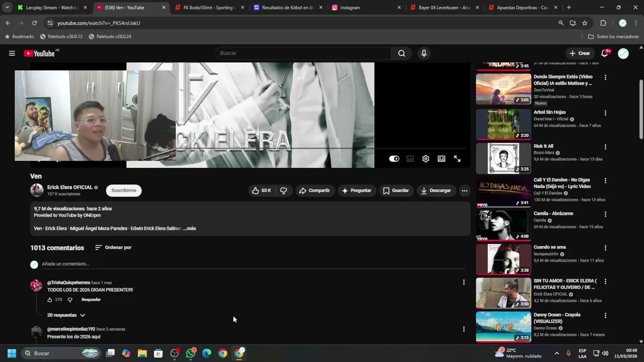The width and height of the screenshot is (644, 362).
Task: Open WhatsApp from the taskbar
Action: 191,353
